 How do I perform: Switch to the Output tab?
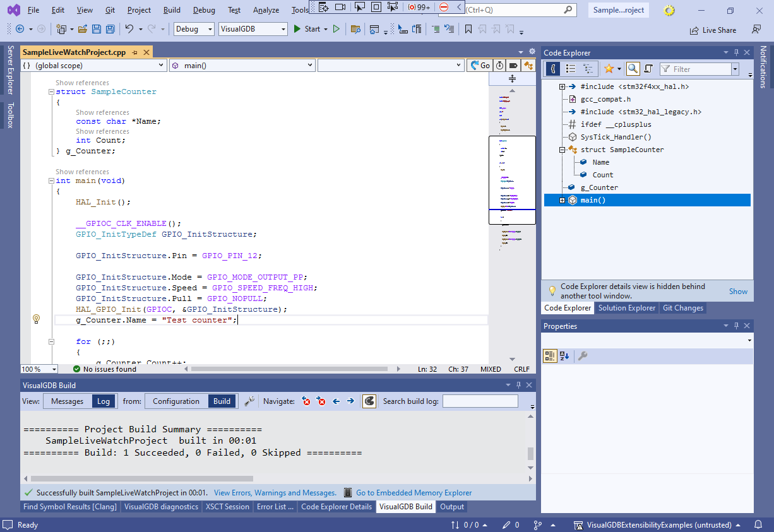(x=452, y=507)
